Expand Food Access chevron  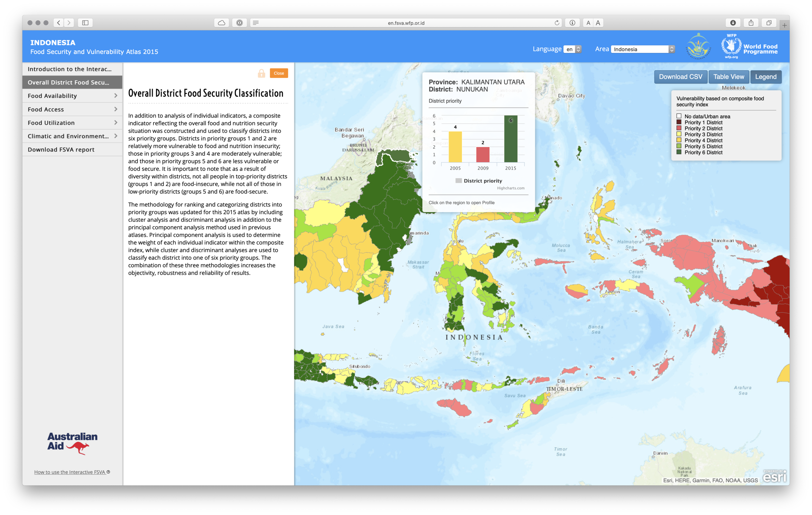point(116,109)
